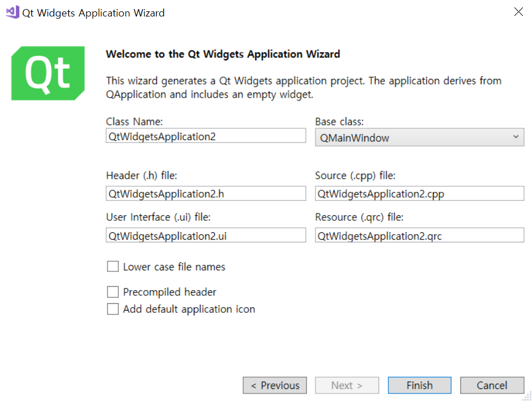Click the "Source (.cpp) file:" label
Image resolution: width=532 pixels, height=402 pixels.
coord(355,175)
